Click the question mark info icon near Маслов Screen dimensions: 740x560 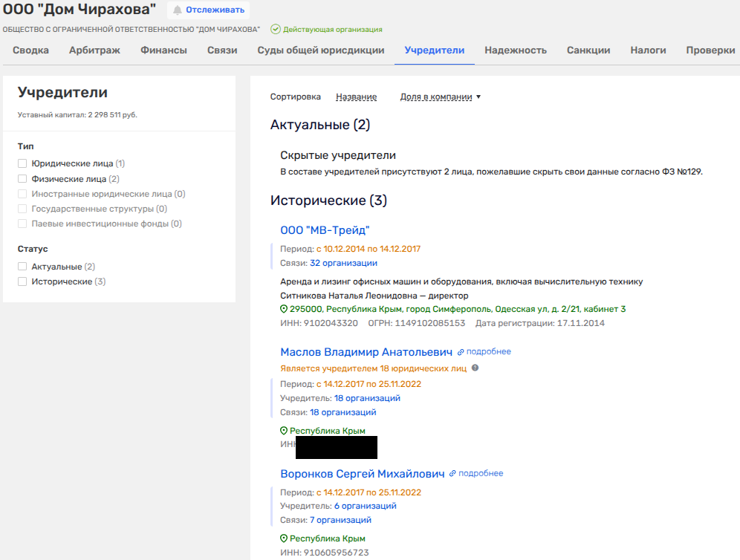click(x=475, y=368)
